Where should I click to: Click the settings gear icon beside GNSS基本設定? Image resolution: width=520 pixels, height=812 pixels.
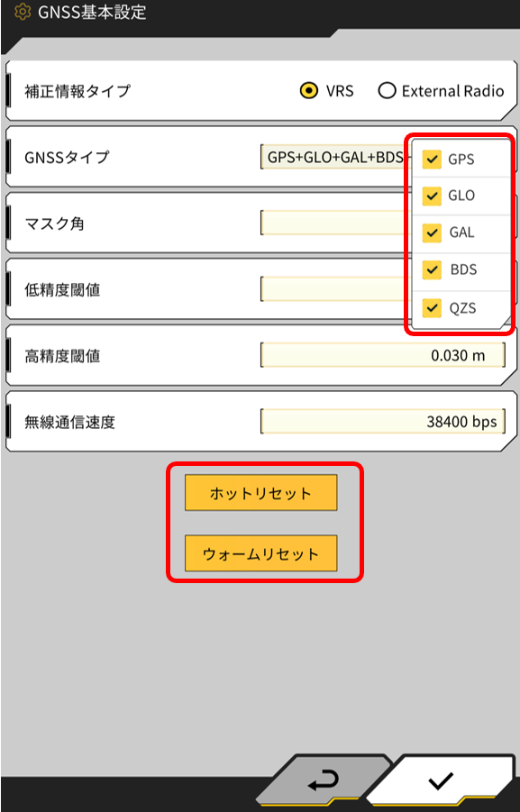click(23, 12)
